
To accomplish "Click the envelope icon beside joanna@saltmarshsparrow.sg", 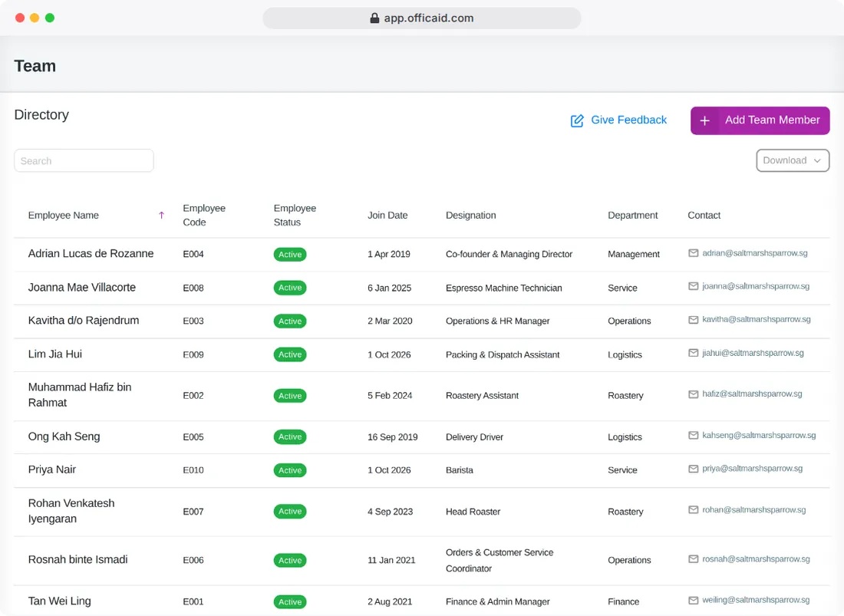I will point(694,286).
